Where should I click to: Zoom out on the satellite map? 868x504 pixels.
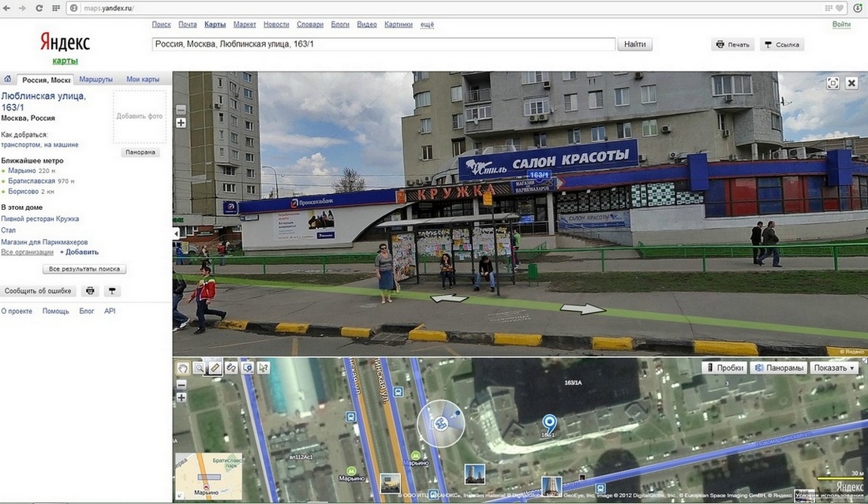pos(181,384)
